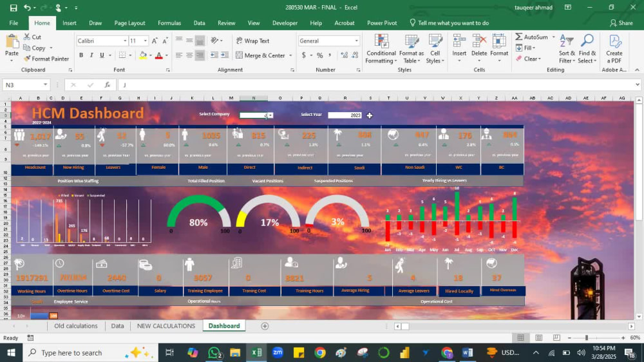Open the General number format dropdown
The width and height of the screenshot is (644, 362).
(x=357, y=41)
